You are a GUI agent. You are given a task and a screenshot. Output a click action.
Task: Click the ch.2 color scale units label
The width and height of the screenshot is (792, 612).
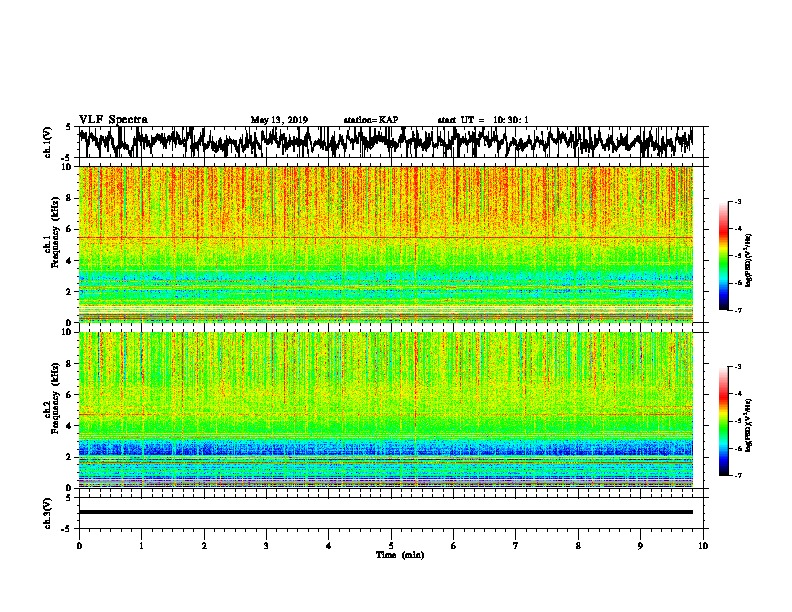tap(749, 424)
